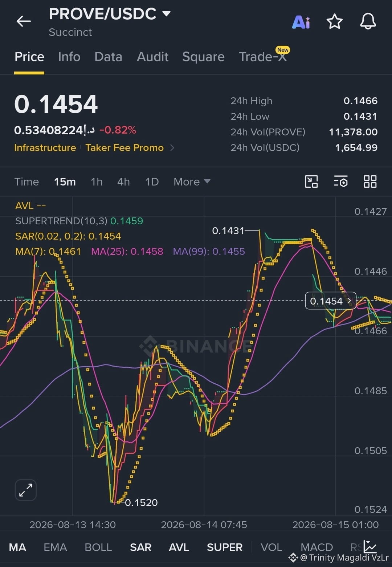Open the Square tab
Viewport: 392px width, 567px height.
[203, 57]
